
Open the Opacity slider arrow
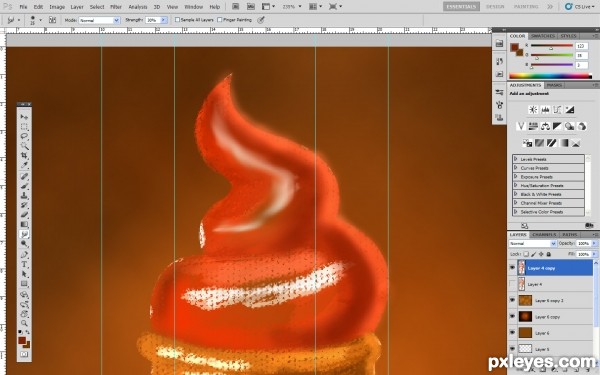594,243
